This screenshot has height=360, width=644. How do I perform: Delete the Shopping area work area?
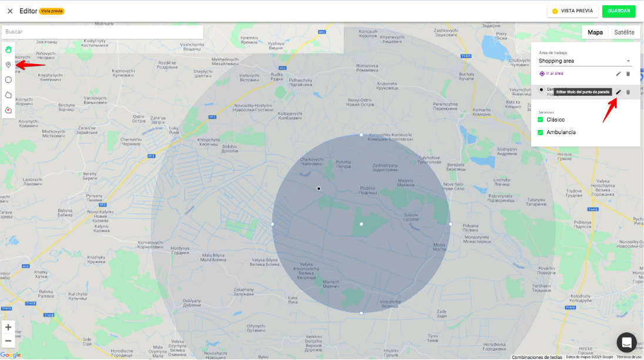pos(628,74)
